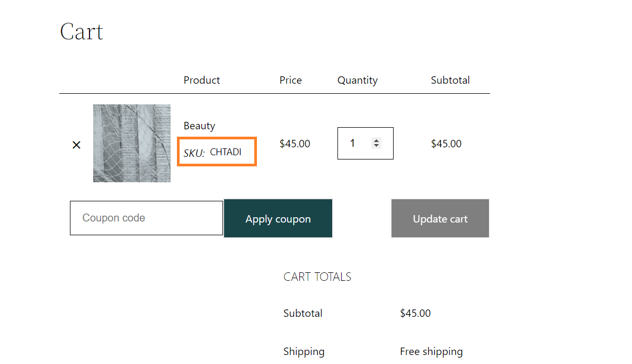This screenshot has height=364, width=632.
Task: Decrease quantity using the down arrow
Action: coord(376,146)
